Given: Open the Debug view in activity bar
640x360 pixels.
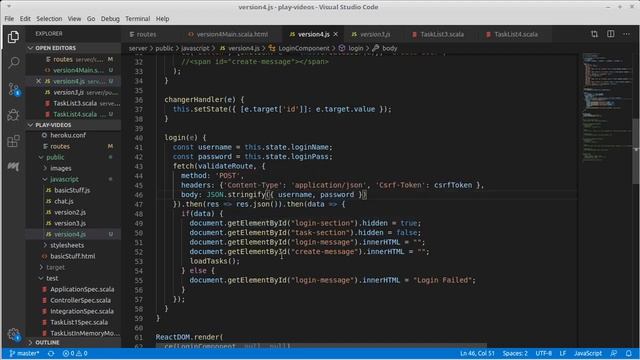Looking at the screenshot, I should click(x=13, y=115).
